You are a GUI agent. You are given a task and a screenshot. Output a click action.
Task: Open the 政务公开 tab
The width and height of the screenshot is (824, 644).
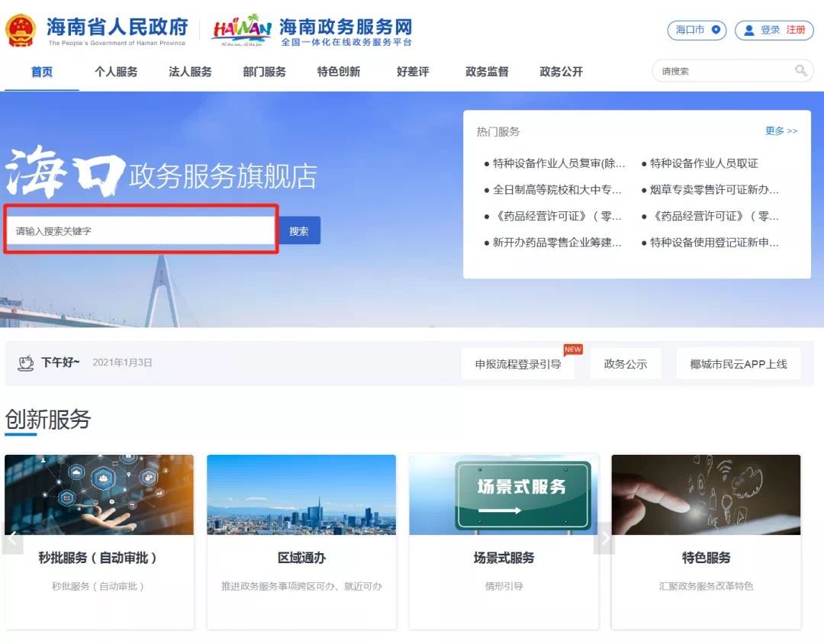(x=561, y=71)
